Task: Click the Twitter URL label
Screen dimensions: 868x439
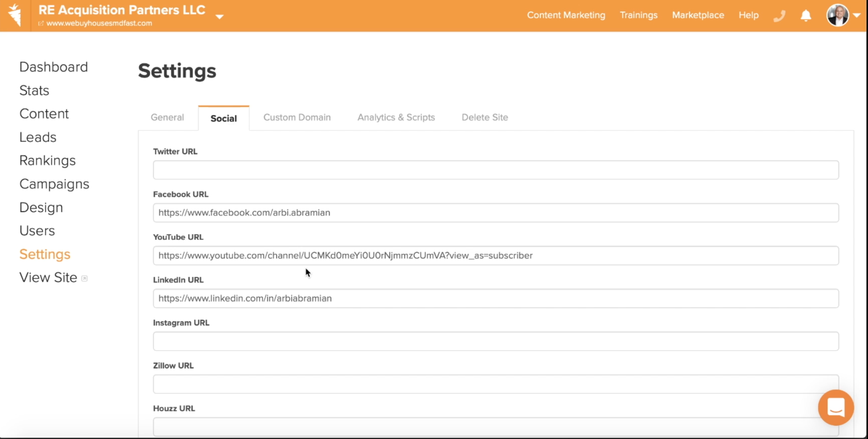Action: pyautogui.click(x=175, y=151)
